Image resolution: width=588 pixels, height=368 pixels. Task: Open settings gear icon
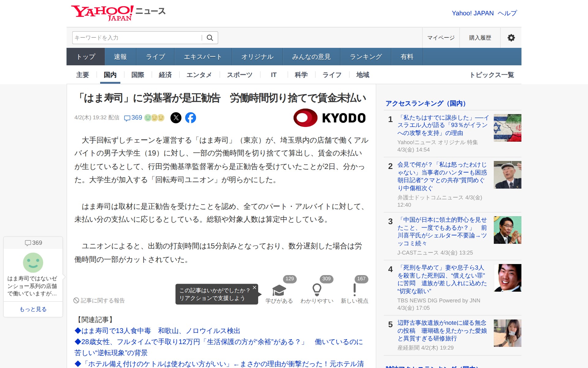(x=511, y=38)
